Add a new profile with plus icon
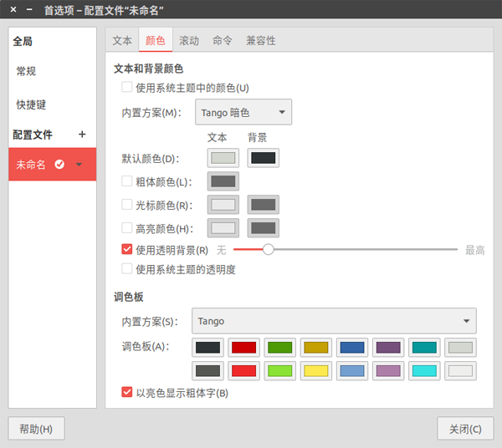The image size is (502, 448). click(82, 135)
